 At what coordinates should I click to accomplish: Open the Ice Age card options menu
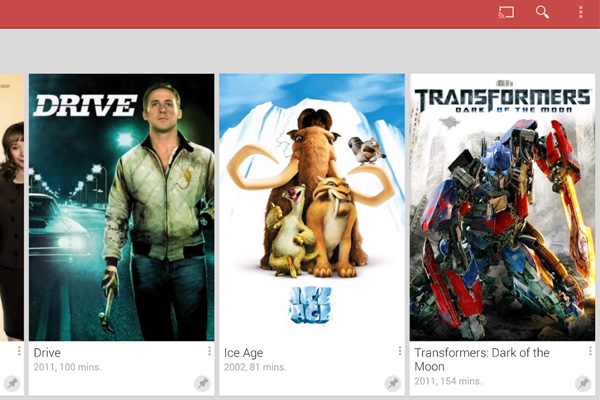(399, 351)
